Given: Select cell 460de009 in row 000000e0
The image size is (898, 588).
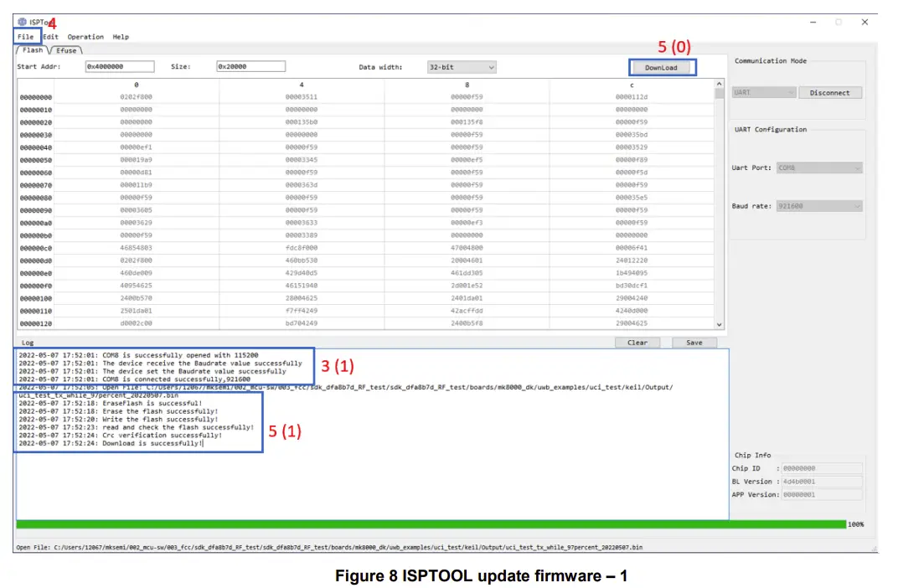Looking at the screenshot, I should click(137, 273).
